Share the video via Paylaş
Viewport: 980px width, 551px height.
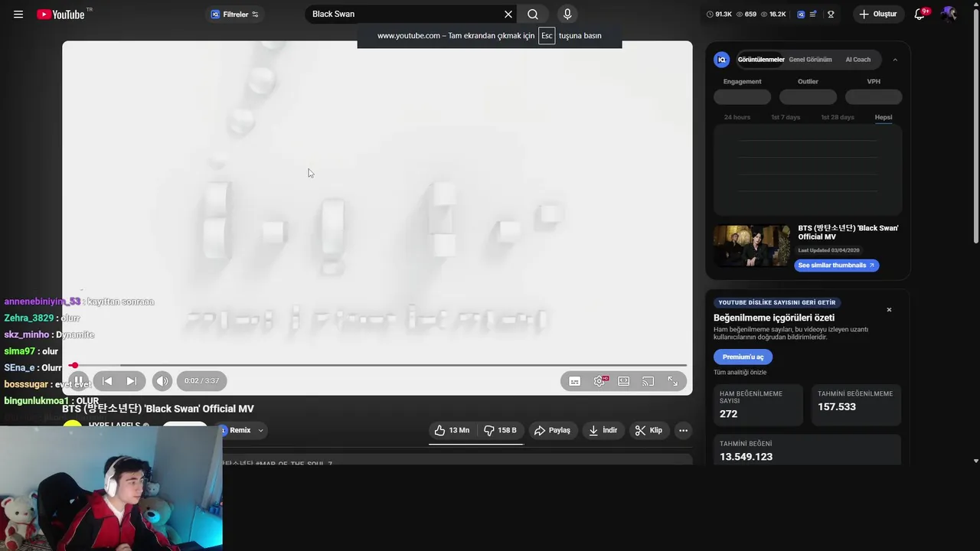552,430
